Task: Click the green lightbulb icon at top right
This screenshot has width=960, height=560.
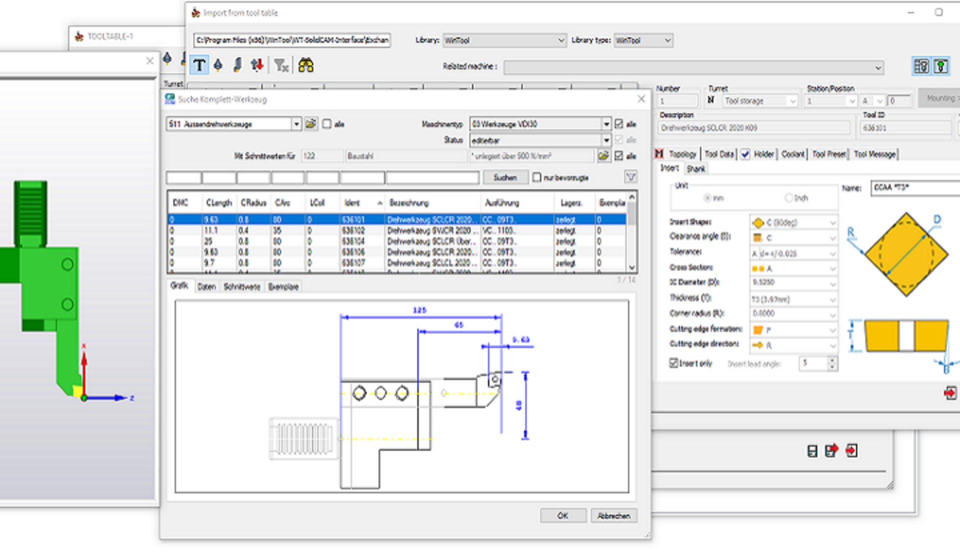Action: click(x=941, y=66)
